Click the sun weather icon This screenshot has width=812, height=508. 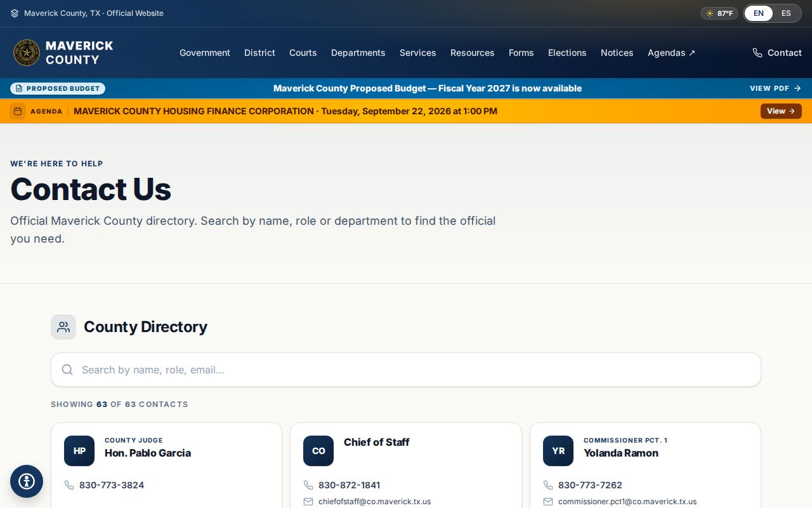[710, 13]
